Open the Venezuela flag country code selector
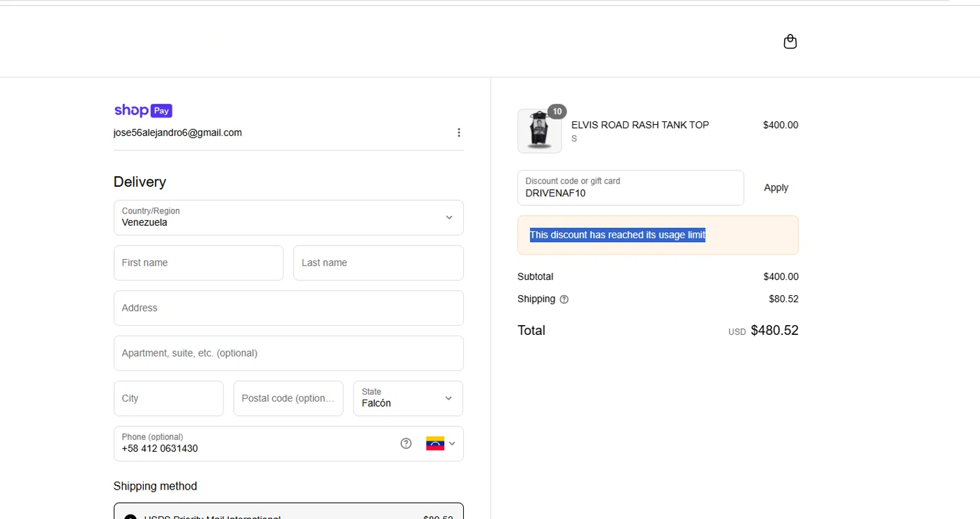Viewport: 980px width, 519px height. pyautogui.click(x=440, y=443)
